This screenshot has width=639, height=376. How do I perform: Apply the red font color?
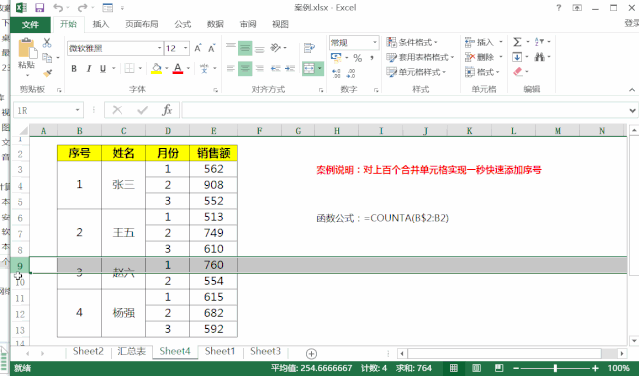(178, 68)
